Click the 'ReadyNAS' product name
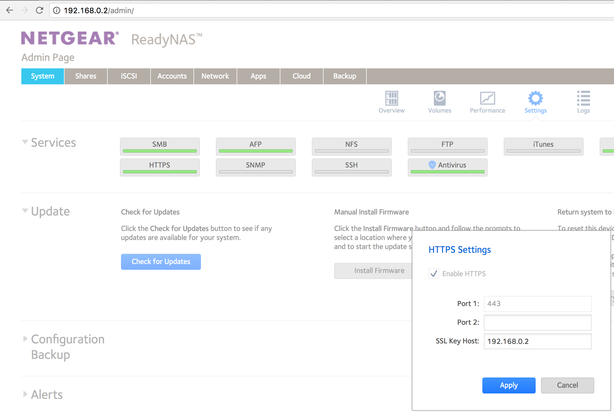The image size is (614, 416). (166, 40)
